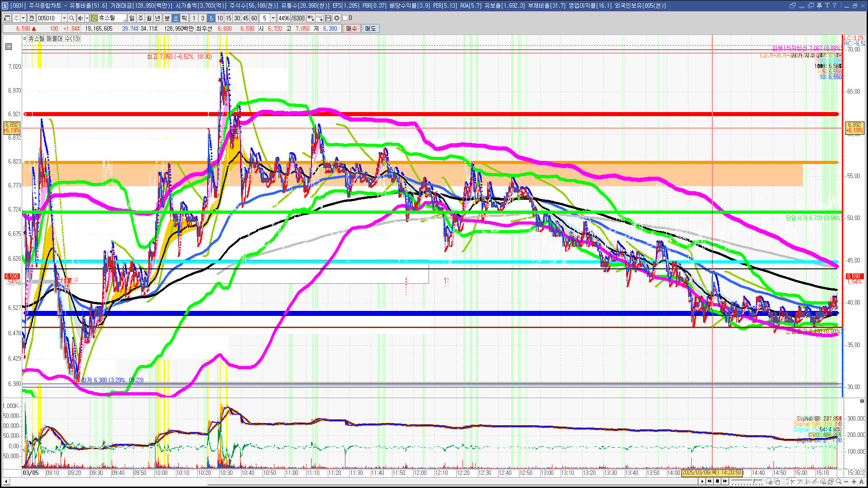
Task: Expand the interval value 5 dropdown
Action: [x=273, y=18]
